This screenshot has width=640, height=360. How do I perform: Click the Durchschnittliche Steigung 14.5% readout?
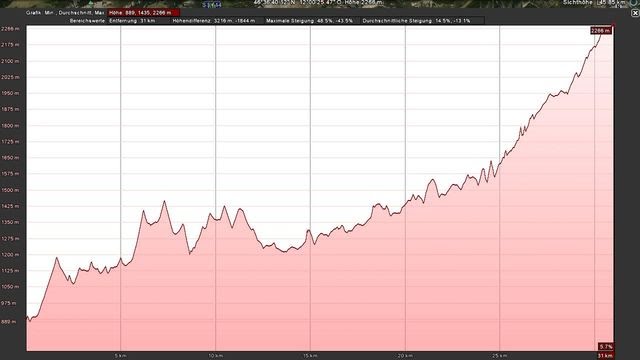[x=416, y=21]
